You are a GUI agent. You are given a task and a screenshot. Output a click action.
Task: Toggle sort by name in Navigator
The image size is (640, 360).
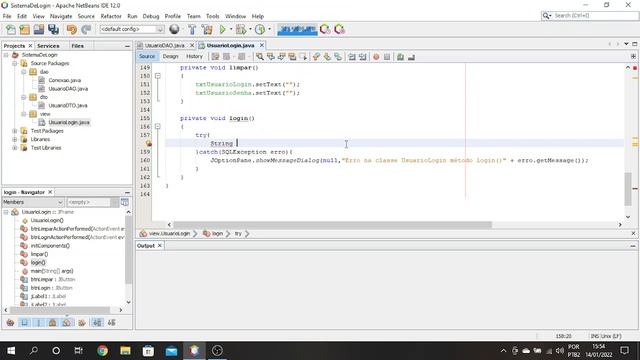click(x=97, y=323)
